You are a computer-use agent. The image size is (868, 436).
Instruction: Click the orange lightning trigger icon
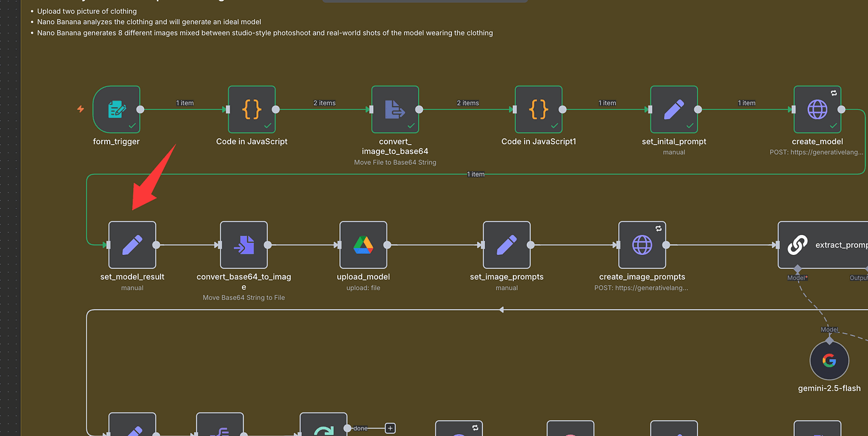point(81,109)
